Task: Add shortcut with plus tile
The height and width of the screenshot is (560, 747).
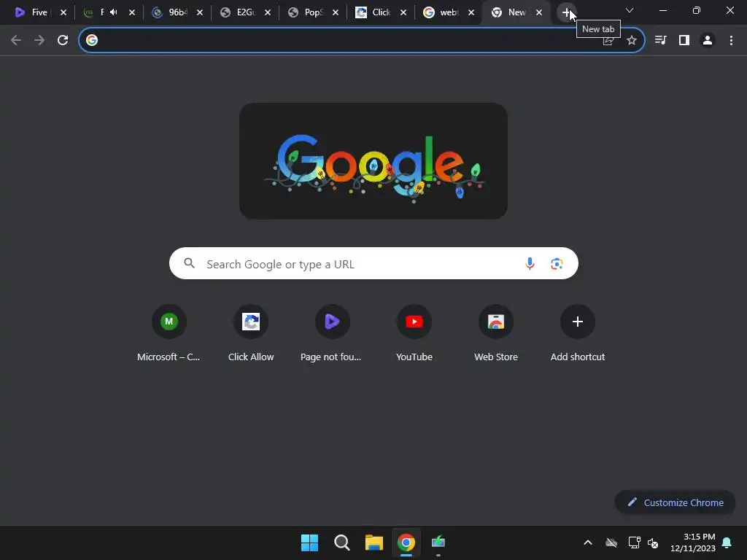Action: [x=578, y=333]
